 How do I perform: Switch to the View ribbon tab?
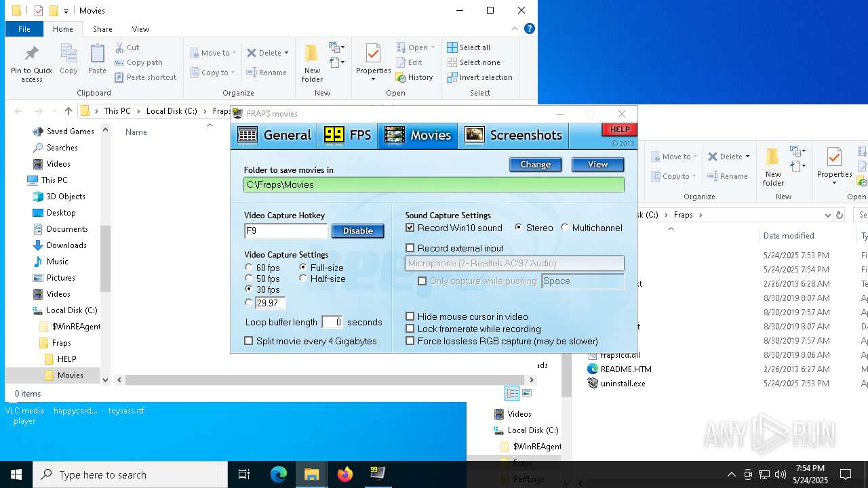140,29
